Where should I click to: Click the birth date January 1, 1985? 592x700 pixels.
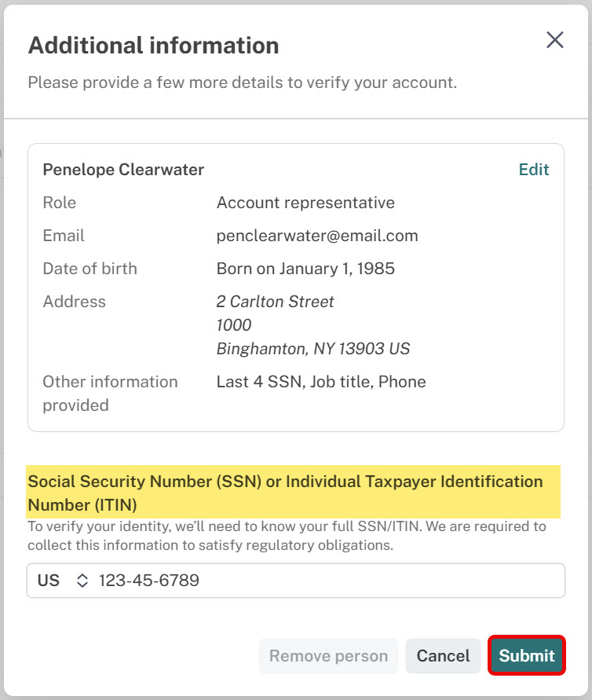(337, 269)
